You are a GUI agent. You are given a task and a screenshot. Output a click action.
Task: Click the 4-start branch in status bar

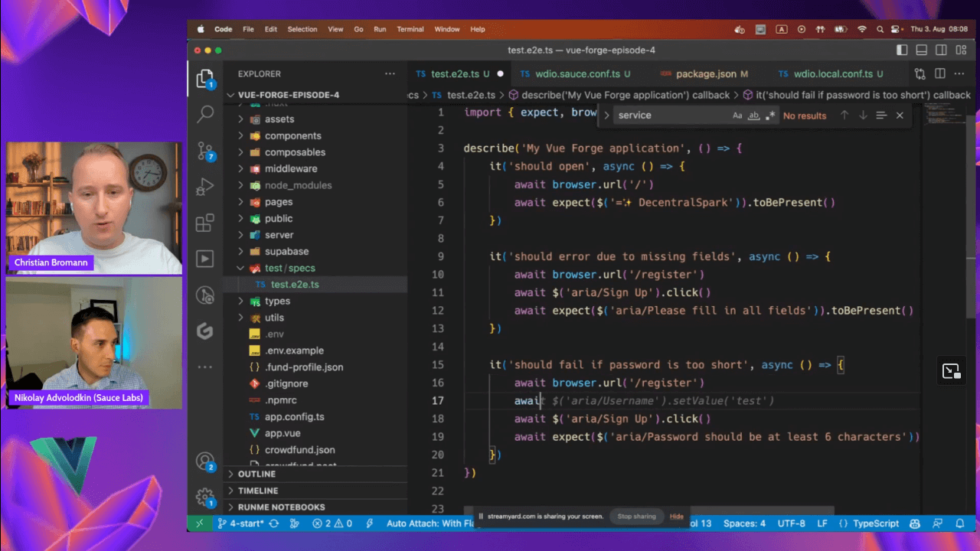[240, 523]
